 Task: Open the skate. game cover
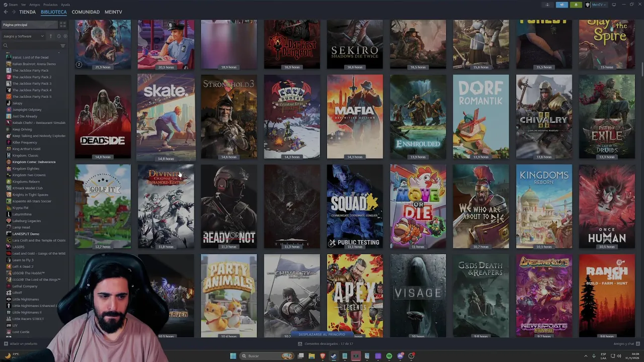pos(166,117)
